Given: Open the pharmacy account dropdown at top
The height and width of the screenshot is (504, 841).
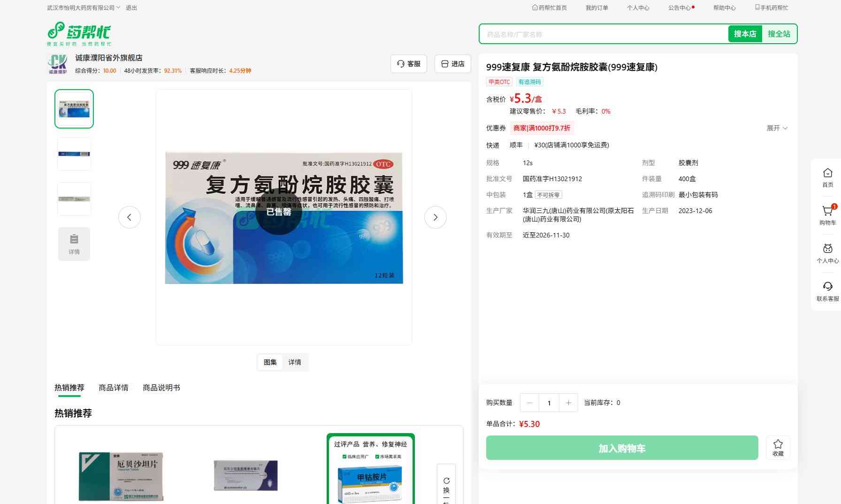Looking at the screenshot, I should tap(84, 8).
